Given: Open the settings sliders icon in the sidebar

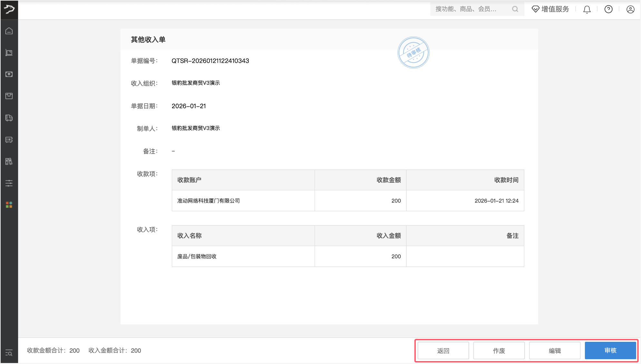Looking at the screenshot, I should pyautogui.click(x=9, y=183).
